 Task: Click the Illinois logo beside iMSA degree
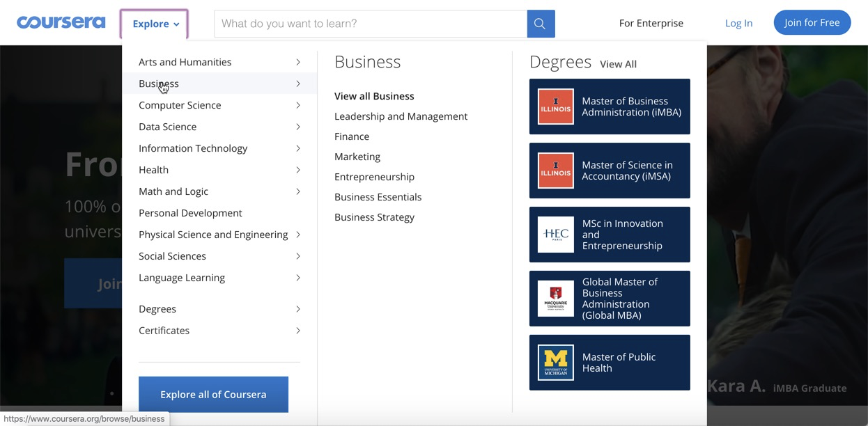coord(556,171)
